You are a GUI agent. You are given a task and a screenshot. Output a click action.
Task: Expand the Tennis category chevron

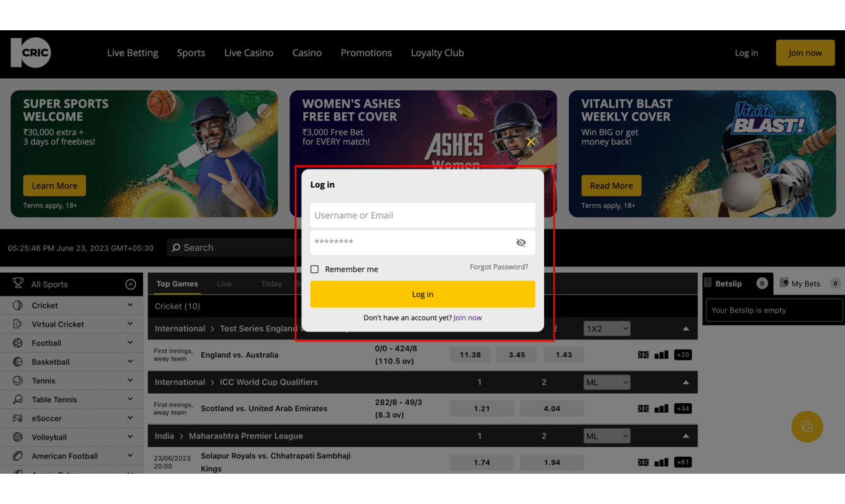coord(130,381)
